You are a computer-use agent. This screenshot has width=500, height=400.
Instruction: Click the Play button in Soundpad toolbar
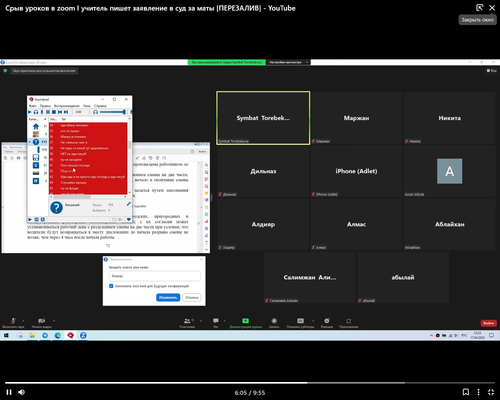click(x=30, y=112)
